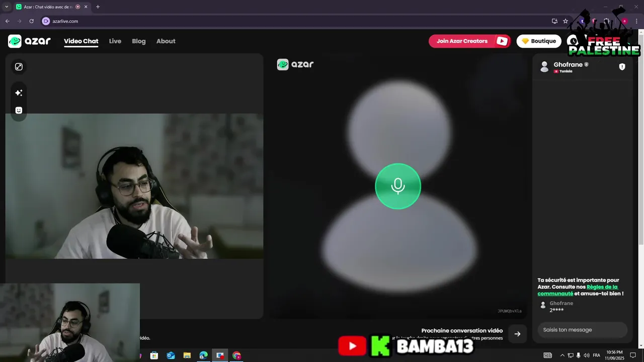Click the touch keyboard tray icon
The width and height of the screenshot is (644, 362).
[x=548, y=355]
